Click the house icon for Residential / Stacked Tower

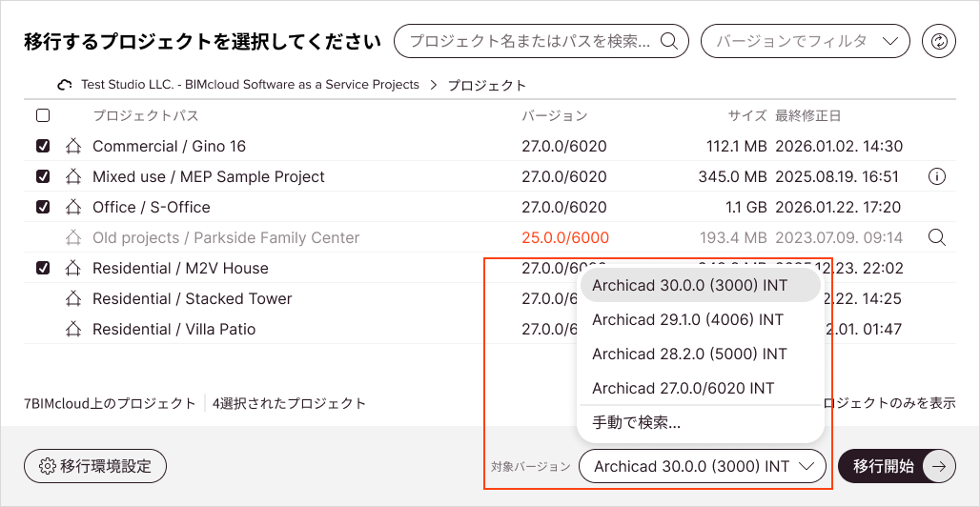pos(73,299)
